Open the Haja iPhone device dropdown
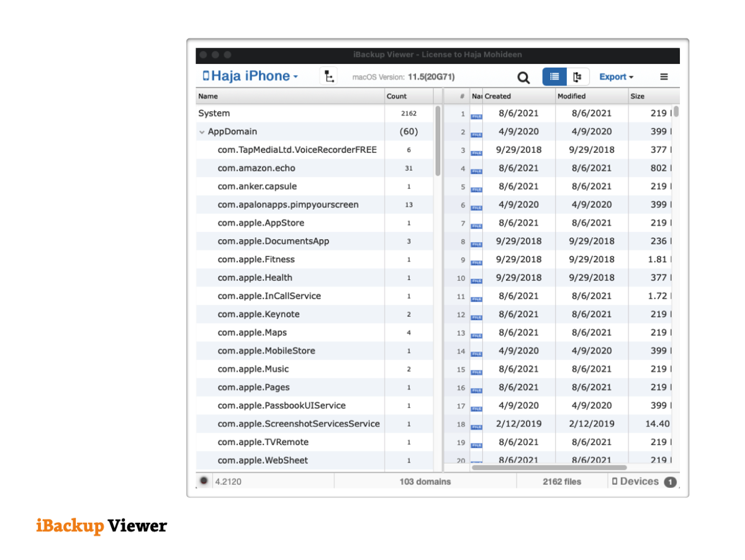The width and height of the screenshot is (745, 560). (250, 76)
